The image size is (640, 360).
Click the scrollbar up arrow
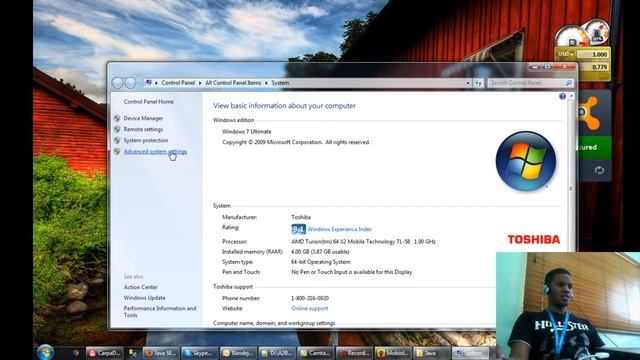[571, 96]
